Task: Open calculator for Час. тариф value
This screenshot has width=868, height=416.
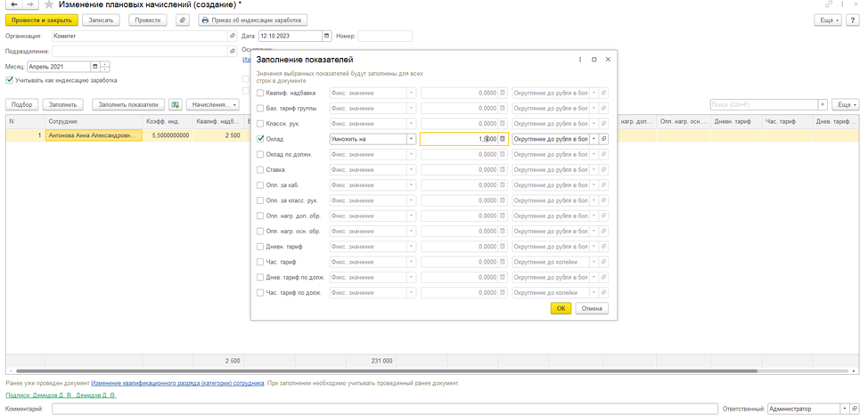Action: pyautogui.click(x=503, y=262)
